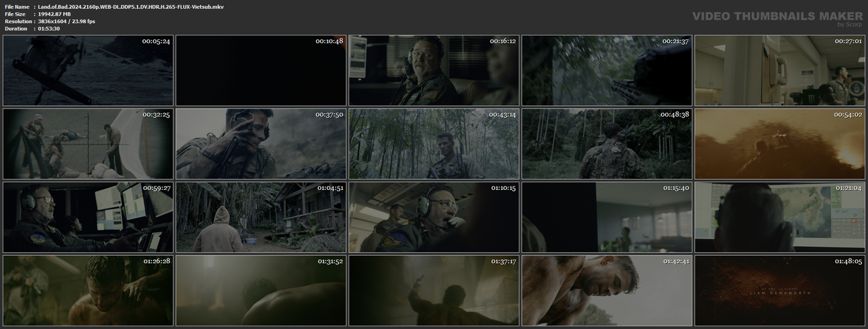Click the 'Resolution' label
Image resolution: width=868 pixels, height=329 pixels.
(17, 22)
